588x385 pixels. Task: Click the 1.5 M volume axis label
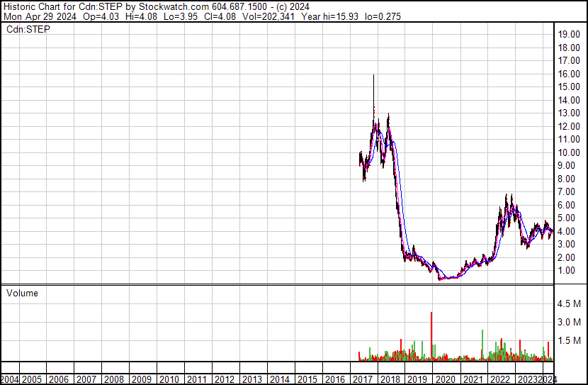click(569, 341)
